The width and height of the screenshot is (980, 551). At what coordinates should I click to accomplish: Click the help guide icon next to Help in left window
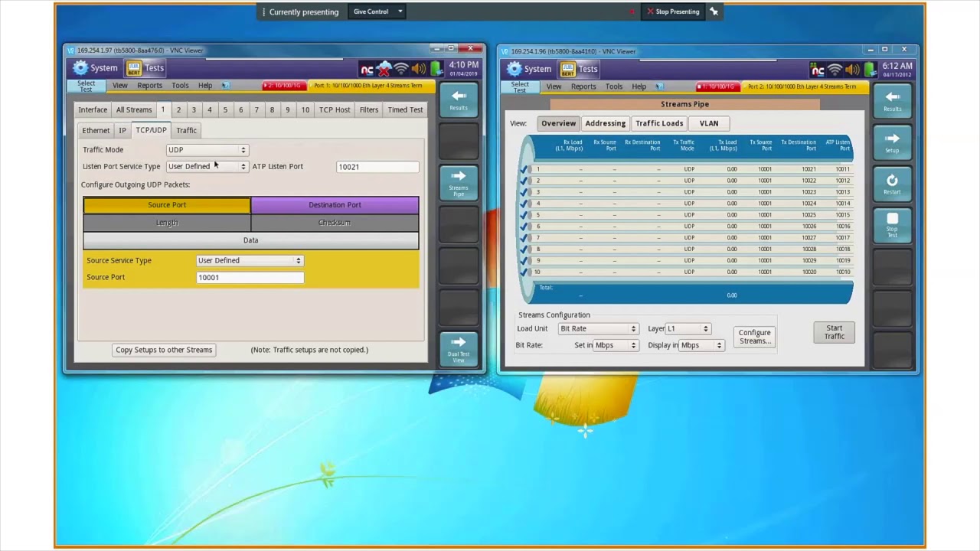coord(225,86)
